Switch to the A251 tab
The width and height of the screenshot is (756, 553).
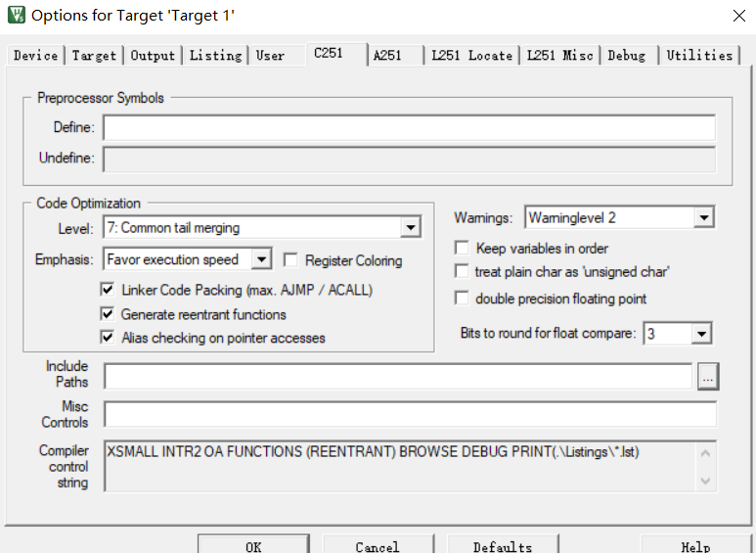pyautogui.click(x=395, y=56)
